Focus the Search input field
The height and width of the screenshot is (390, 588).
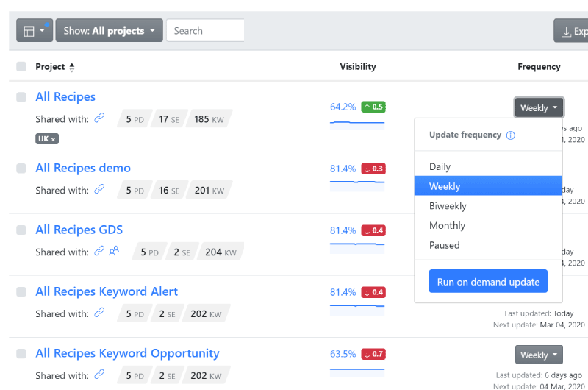click(205, 30)
